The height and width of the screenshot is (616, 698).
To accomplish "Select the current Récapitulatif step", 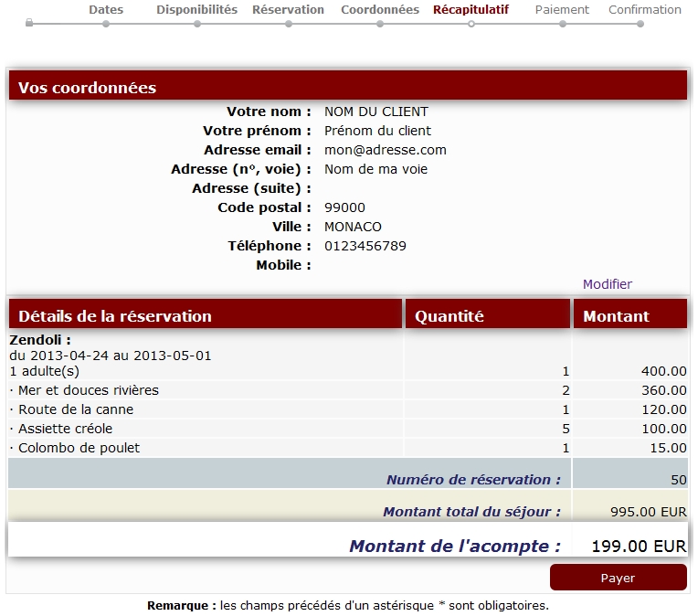I will click(471, 10).
